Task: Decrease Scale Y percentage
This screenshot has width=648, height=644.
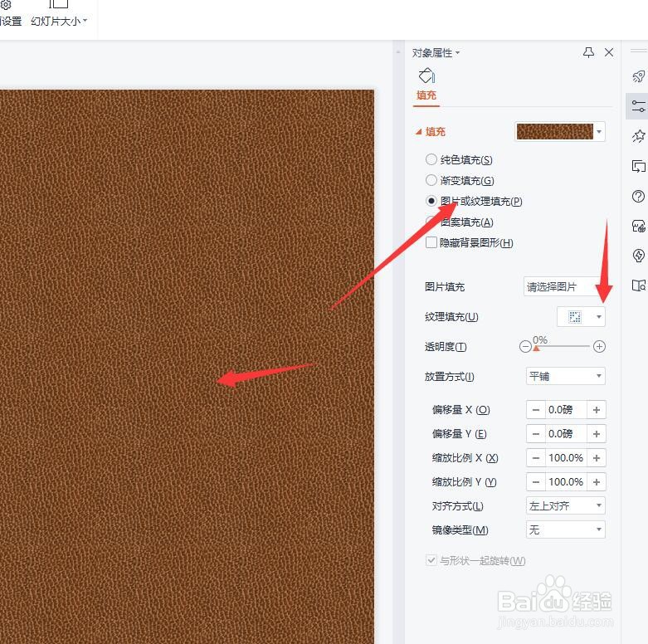Action: [x=536, y=481]
